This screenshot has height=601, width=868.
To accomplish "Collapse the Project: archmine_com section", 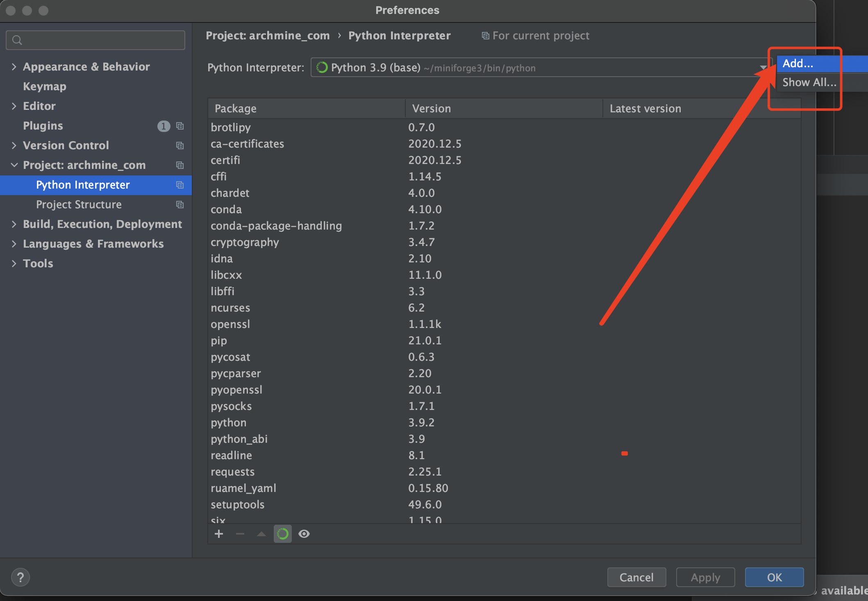I will tap(14, 165).
